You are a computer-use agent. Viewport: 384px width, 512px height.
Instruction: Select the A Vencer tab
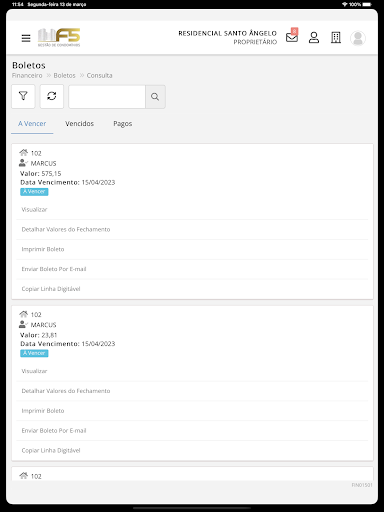click(32, 124)
